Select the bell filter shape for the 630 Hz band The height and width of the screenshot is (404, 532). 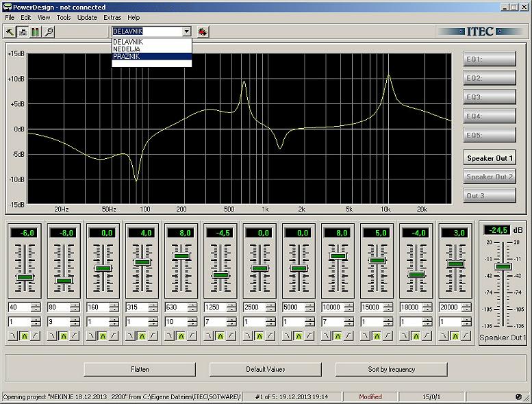point(181,336)
